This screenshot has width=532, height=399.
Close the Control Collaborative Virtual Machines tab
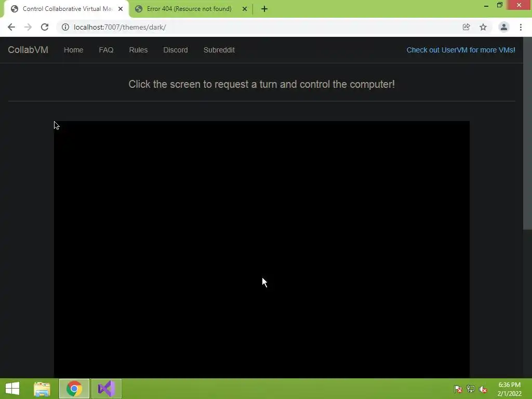point(121,9)
